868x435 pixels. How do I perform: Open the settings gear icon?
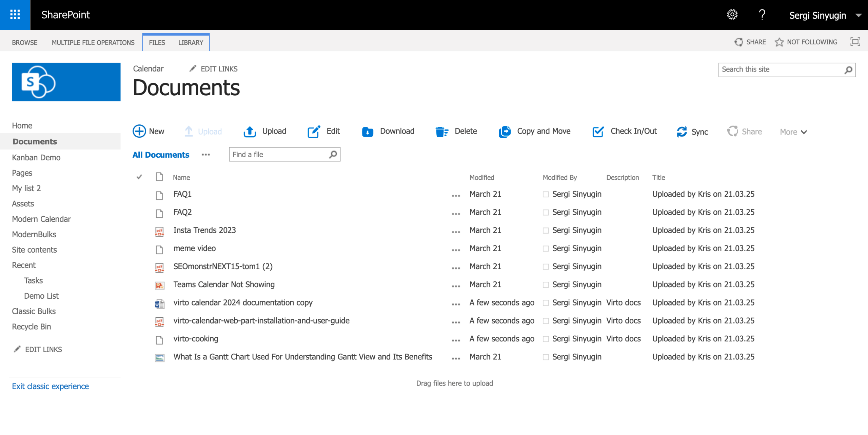[x=732, y=15]
